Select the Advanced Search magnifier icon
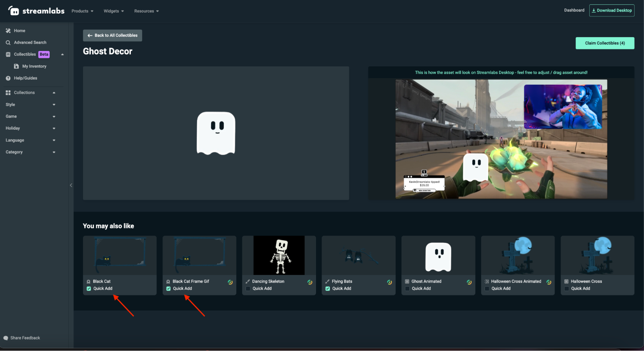Screen dimensions: 644x351 (8, 42)
